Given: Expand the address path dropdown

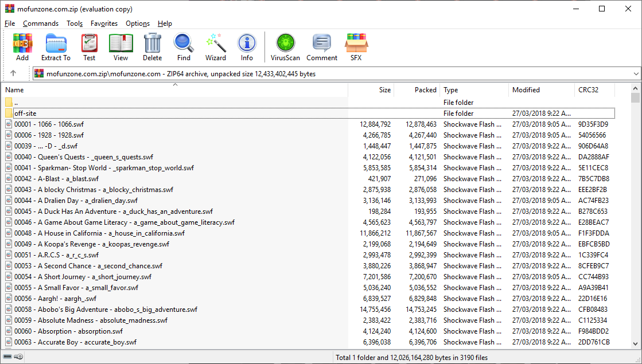Looking at the screenshot, I should click(636, 74).
